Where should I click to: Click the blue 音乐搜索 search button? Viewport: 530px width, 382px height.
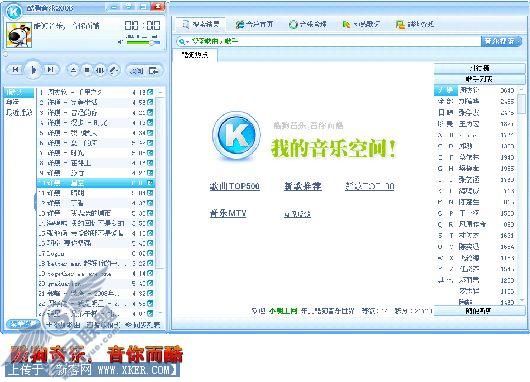click(x=501, y=41)
